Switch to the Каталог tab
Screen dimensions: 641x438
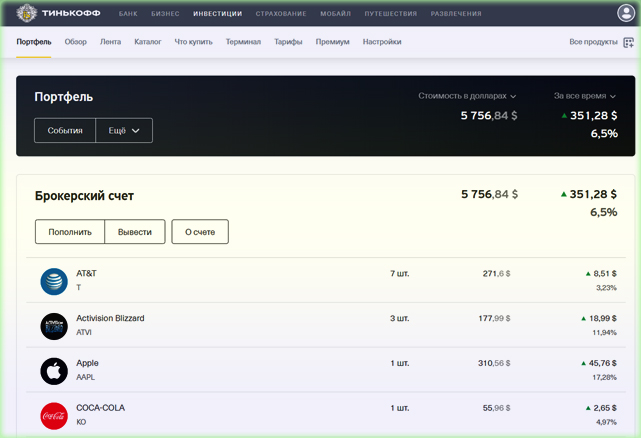[x=148, y=42]
